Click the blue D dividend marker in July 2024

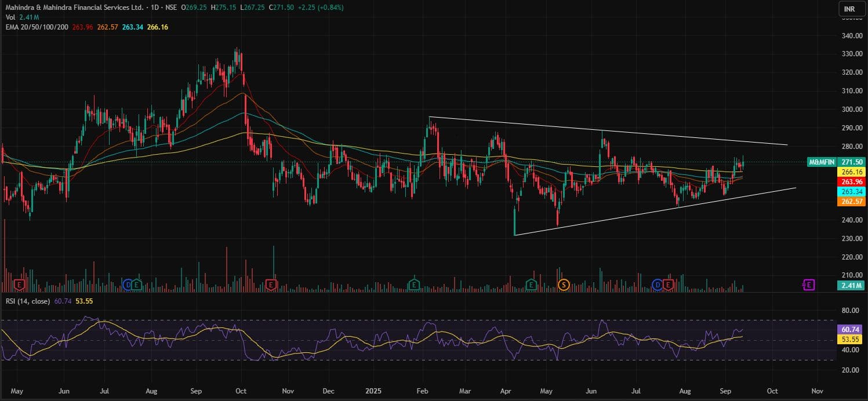point(128,285)
